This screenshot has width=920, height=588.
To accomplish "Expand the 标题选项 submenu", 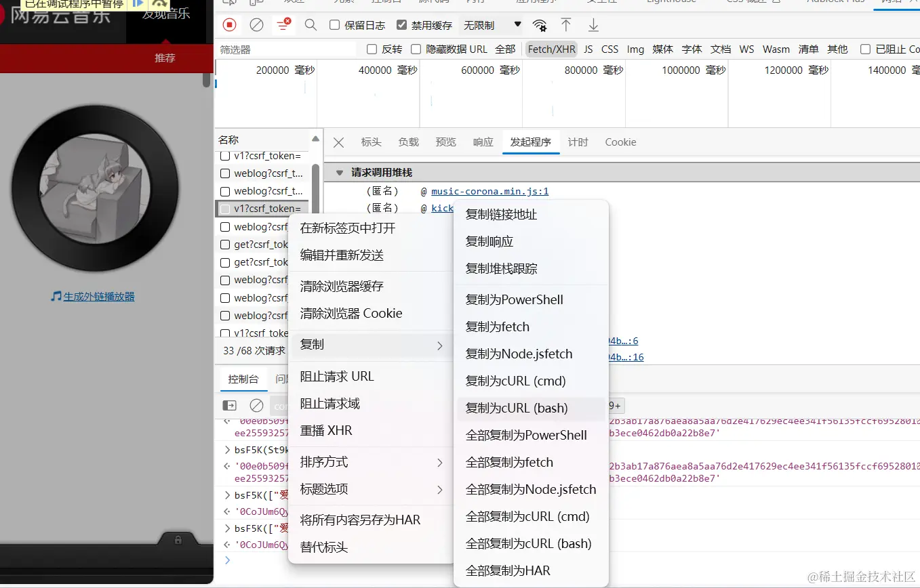I will pyautogui.click(x=372, y=489).
